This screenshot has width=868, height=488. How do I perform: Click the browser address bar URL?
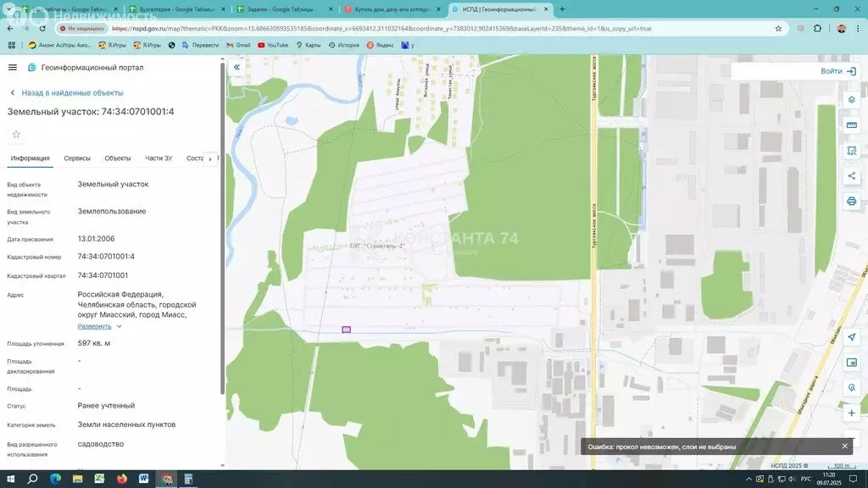[382, 29]
